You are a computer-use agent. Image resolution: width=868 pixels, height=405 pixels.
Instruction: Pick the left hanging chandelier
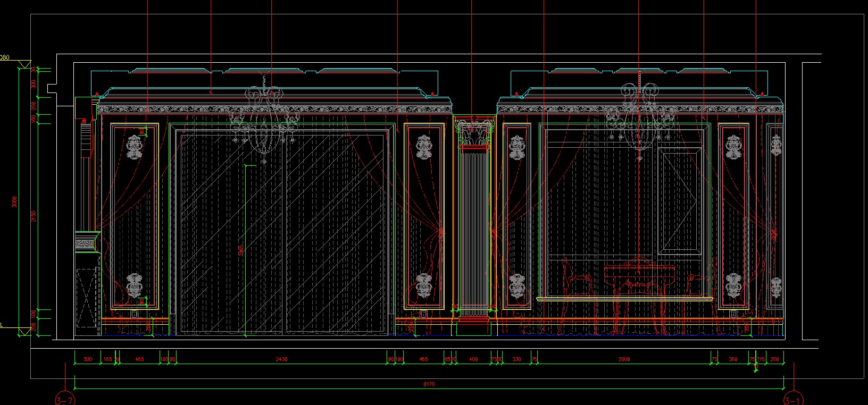point(263,118)
